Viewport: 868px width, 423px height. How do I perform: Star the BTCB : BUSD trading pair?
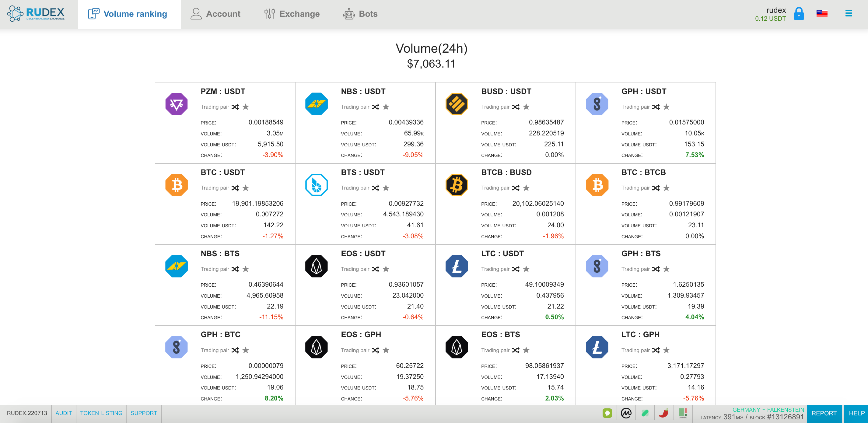(x=526, y=188)
